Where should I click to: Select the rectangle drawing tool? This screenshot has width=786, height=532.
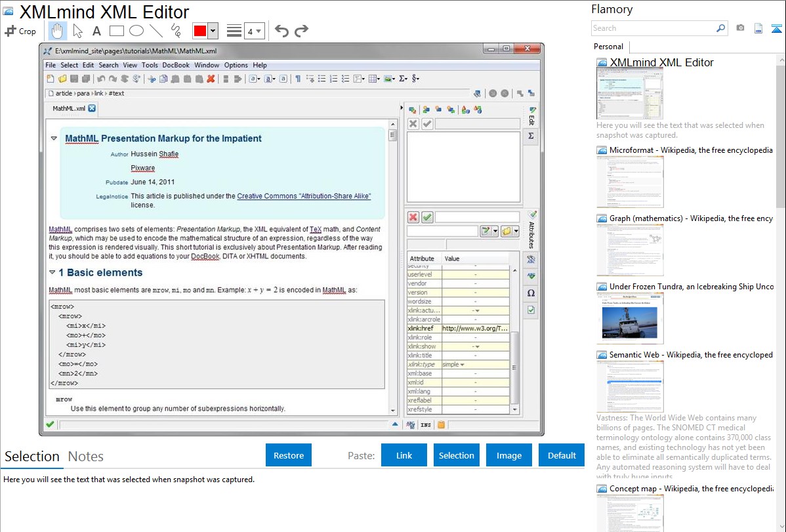tap(116, 31)
